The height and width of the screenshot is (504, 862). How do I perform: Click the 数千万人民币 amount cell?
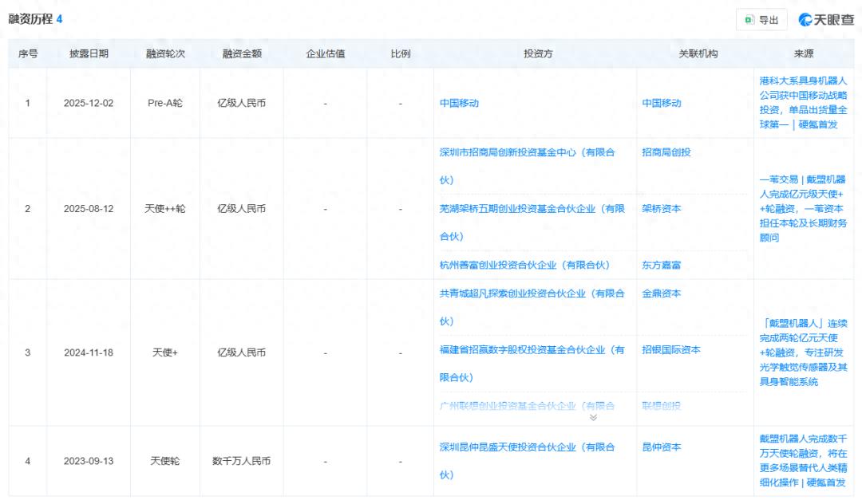[x=241, y=461]
